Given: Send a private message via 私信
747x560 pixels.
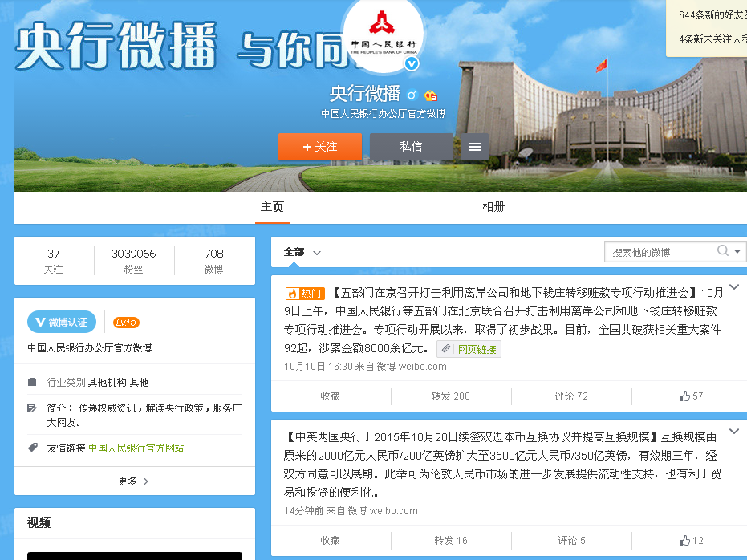Looking at the screenshot, I should pyautogui.click(x=411, y=147).
